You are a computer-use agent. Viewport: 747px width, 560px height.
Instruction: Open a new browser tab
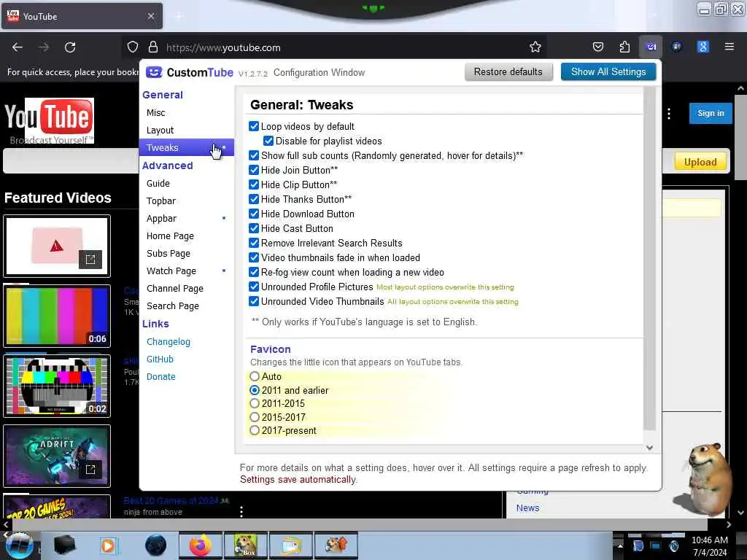178,16
